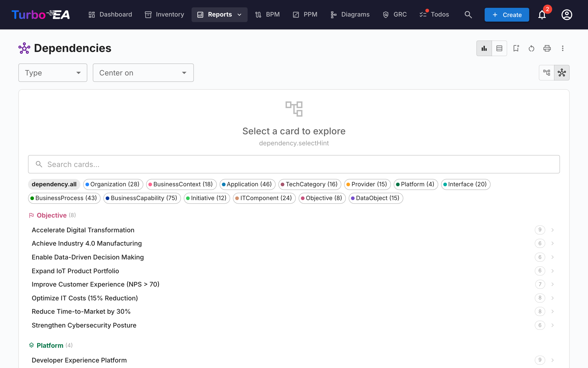
Task: Go to Inventory
Action: tap(164, 14)
